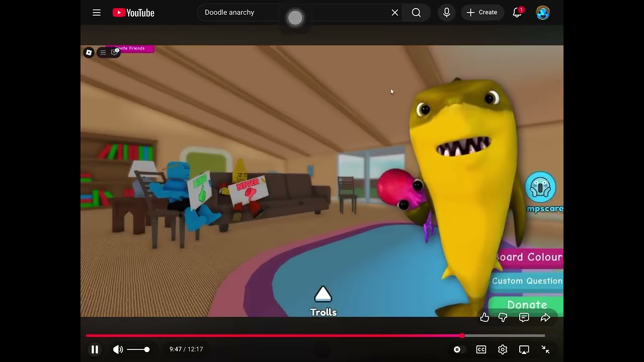Open the comments icon on the video
Screen dimensions: 644x362
(524, 317)
